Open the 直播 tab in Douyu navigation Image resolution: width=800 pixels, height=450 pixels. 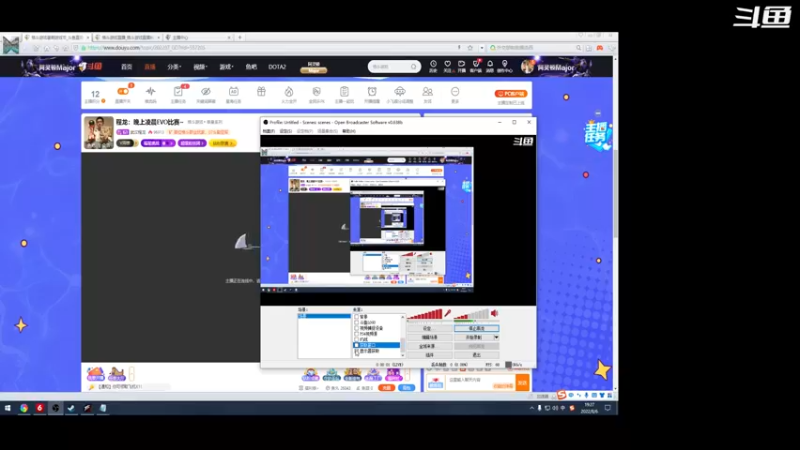149,67
